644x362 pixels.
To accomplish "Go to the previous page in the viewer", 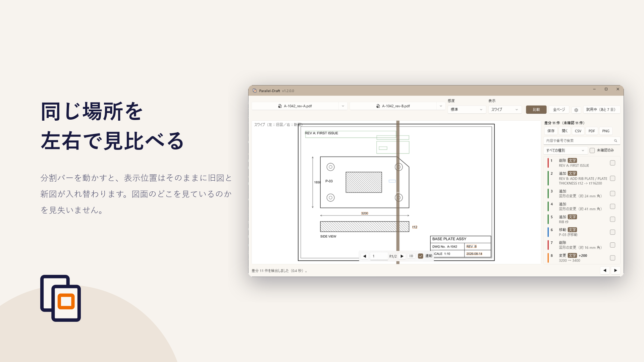I will (365, 256).
